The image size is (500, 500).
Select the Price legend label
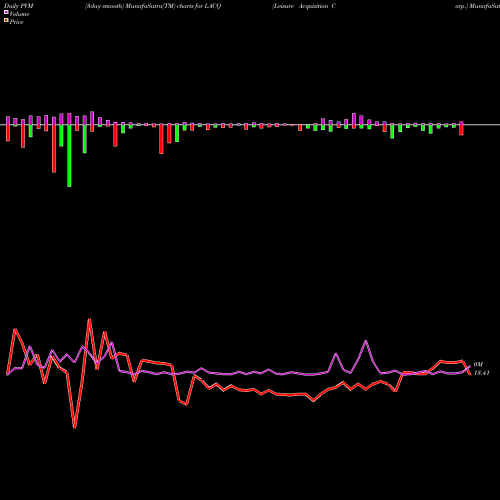pyautogui.click(x=16, y=22)
